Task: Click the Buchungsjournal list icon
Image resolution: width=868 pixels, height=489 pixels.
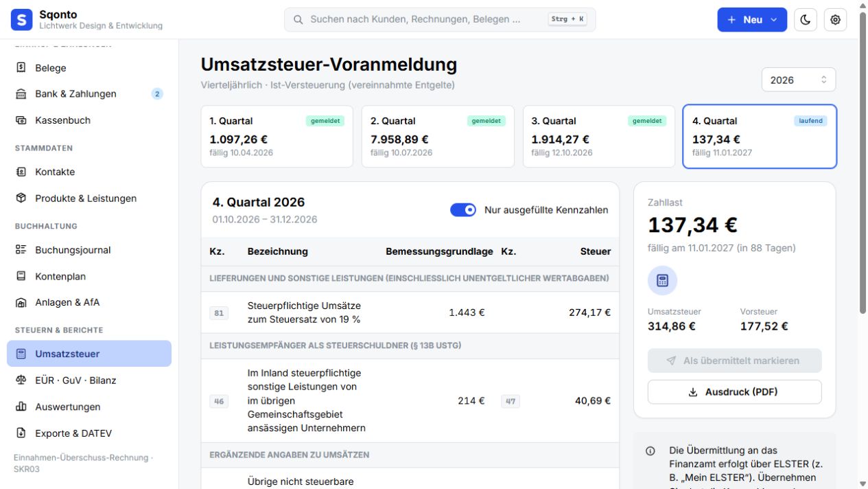Action: (21, 250)
